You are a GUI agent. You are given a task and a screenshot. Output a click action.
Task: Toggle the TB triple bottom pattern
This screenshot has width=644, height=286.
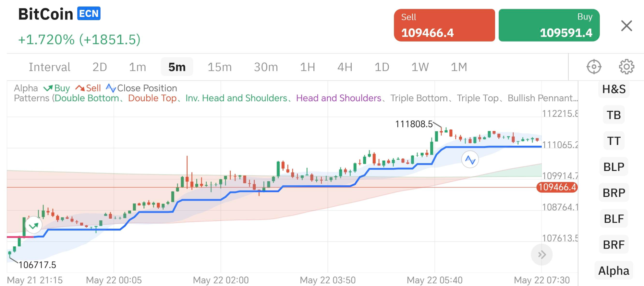pos(614,115)
